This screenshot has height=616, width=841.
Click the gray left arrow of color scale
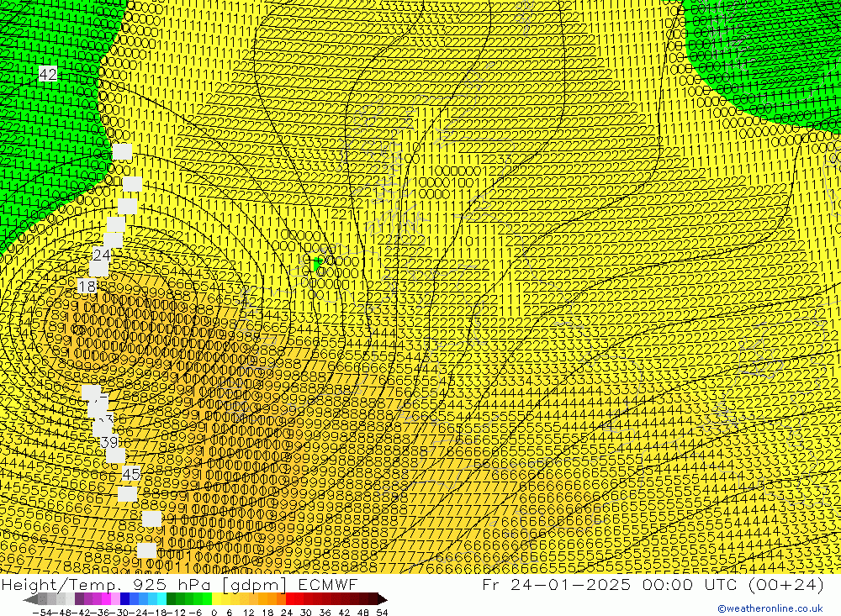click(30, 599)
